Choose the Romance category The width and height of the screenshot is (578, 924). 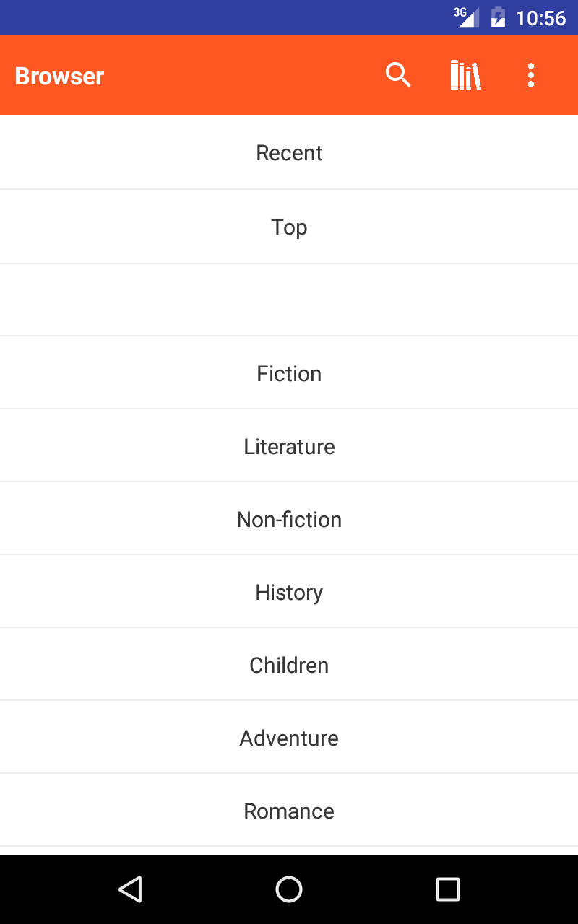pyautogui.click(x=289, y=811)
